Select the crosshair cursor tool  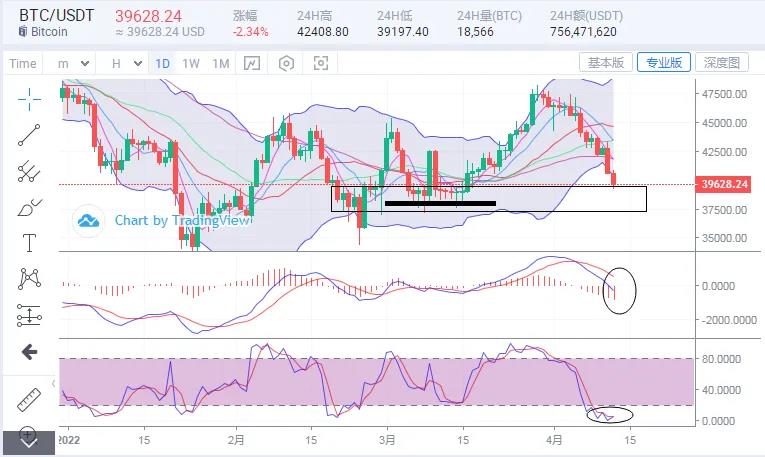pyautogui.click(x=29, y=99)
